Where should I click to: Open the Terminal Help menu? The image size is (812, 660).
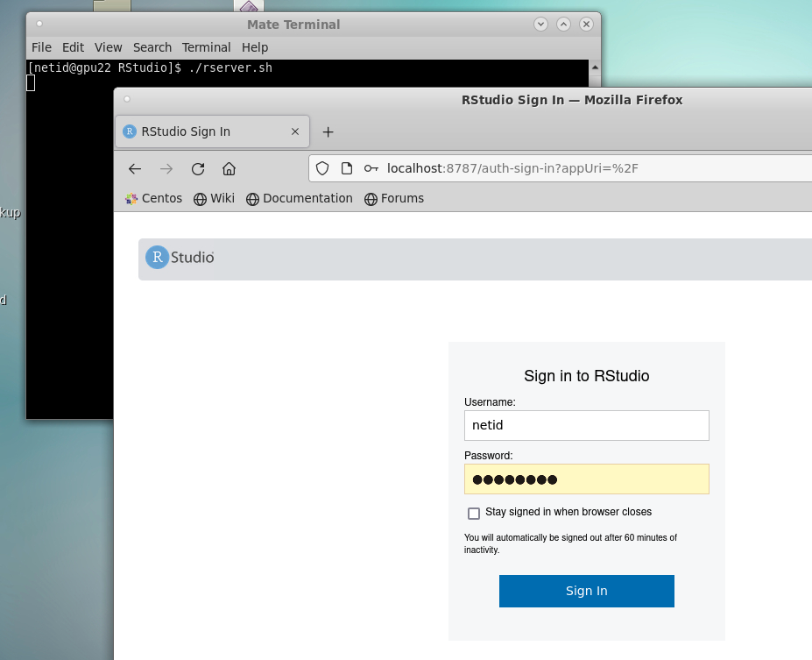pyautogui.click(x=255, y=47)
